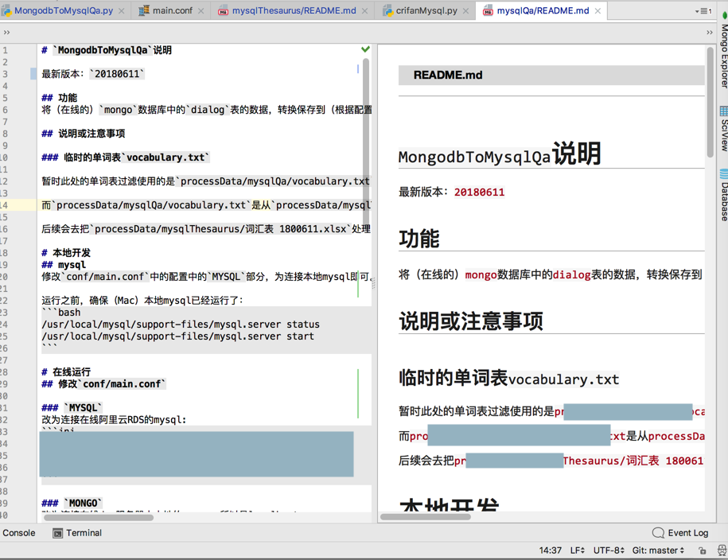Viewport: 728px width, 560px height.
Task: Click the split-pane divider grip handle
Action: pos(374,283)
